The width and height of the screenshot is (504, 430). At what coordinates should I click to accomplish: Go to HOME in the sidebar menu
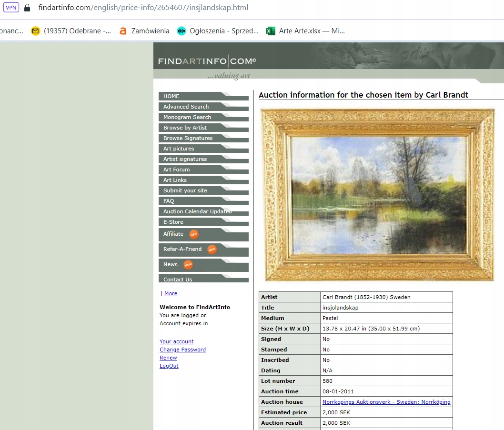click(x=203, y=96)
